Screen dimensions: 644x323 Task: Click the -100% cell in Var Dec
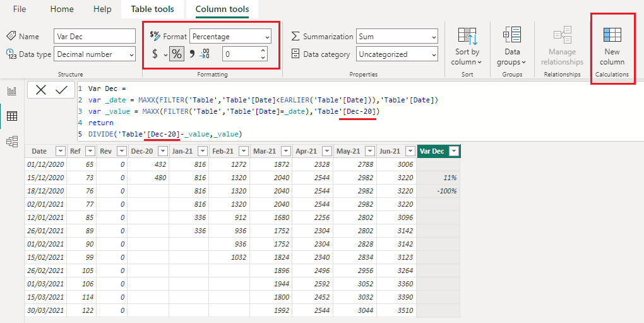pyautogui.click(x=438, y=191)
